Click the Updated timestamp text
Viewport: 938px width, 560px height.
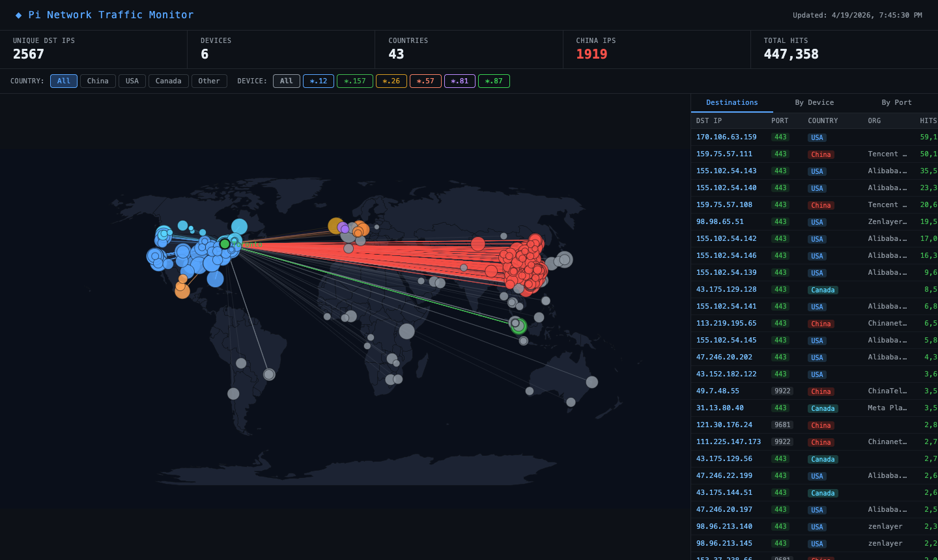click(x=857, y=15)
